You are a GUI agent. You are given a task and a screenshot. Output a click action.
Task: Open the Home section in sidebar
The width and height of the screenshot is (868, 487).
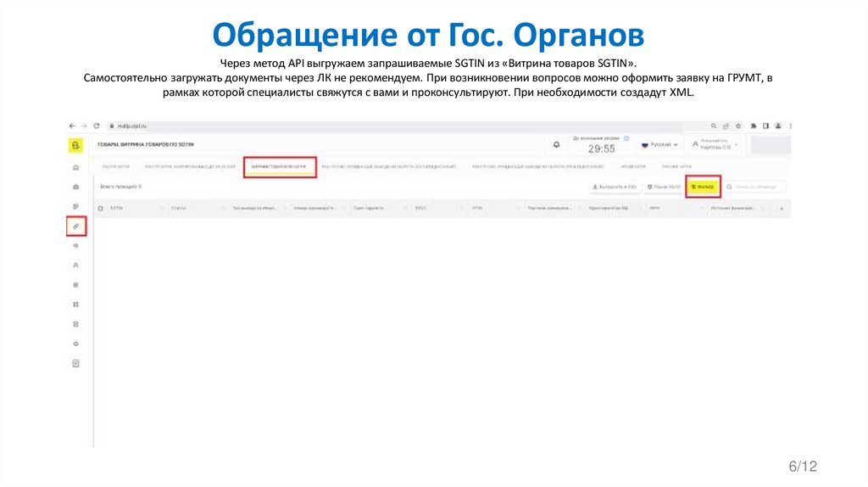pyautogui.click(x=75, y=167)
